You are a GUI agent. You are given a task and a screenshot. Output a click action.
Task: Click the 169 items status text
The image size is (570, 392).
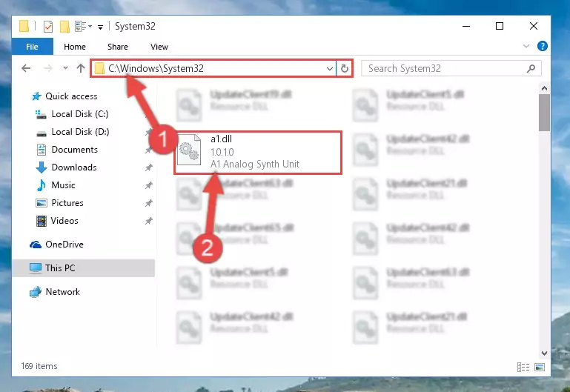click(39, 366)
